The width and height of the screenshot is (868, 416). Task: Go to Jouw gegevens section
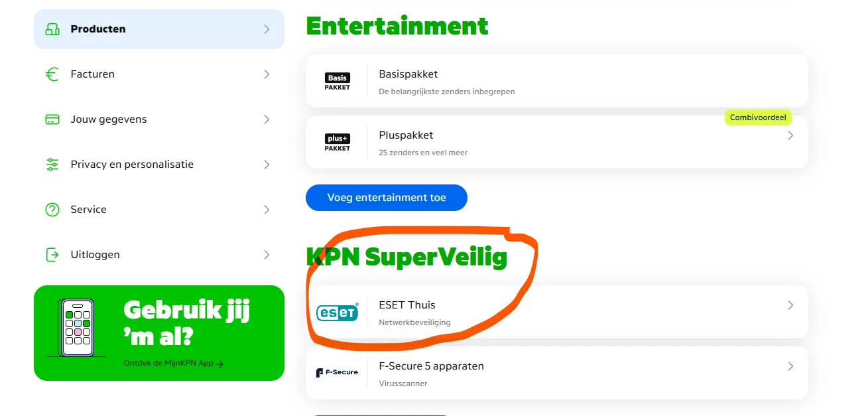click(159, 119)
